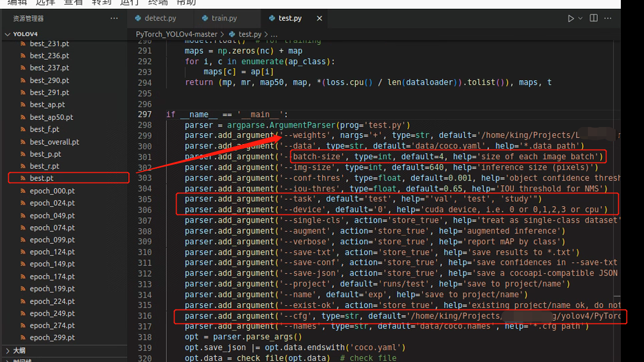Switch to the detect.py tab

point(160,18)
